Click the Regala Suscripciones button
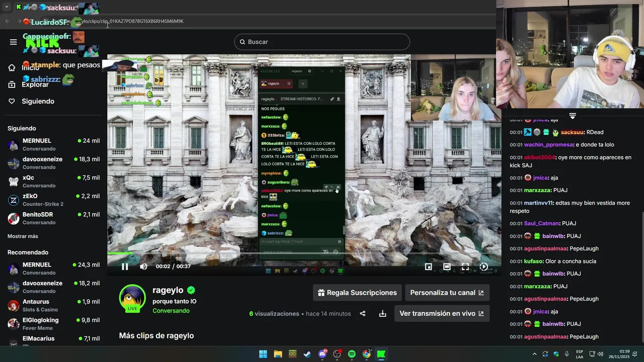 [357, 293]
